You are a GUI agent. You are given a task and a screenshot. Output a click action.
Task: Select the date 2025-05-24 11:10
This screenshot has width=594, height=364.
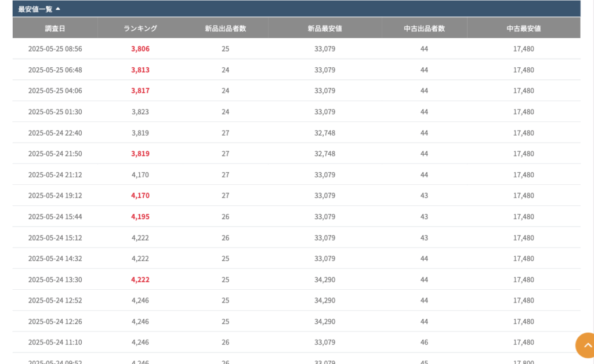click(x=55, y=343)
